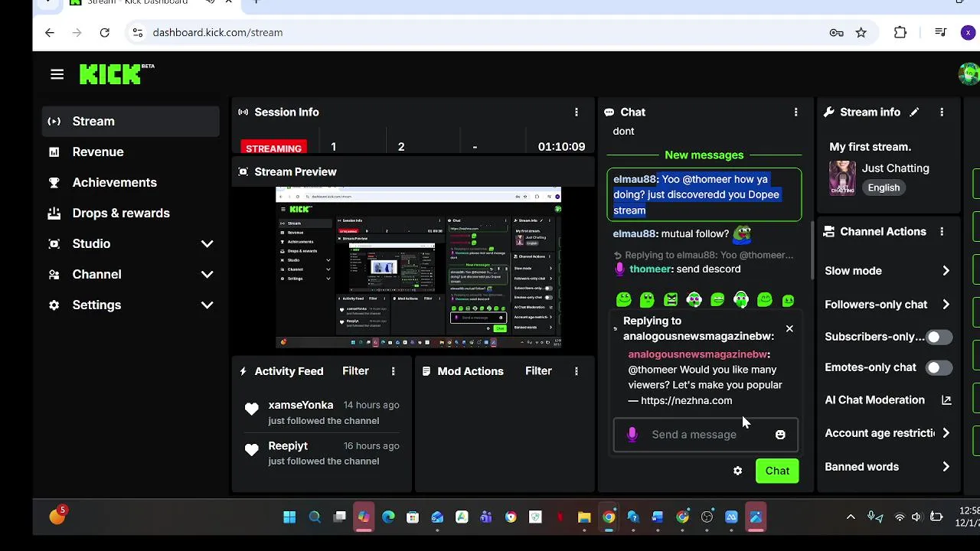Click the STREAMING status badge
Image resolution: width=980 pixels, height=551 pixels.
pyautogui.click(x=273, y=148)
